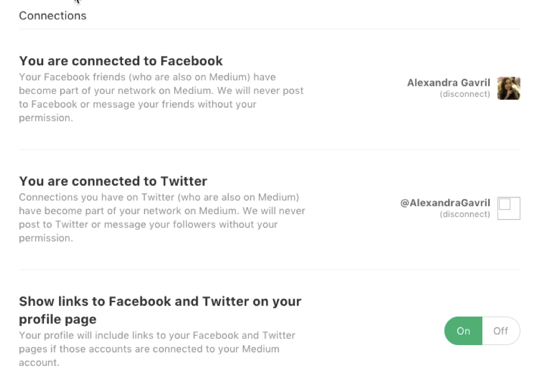Open the @AlexandraGavril Twitter handle

coord(445,203)
